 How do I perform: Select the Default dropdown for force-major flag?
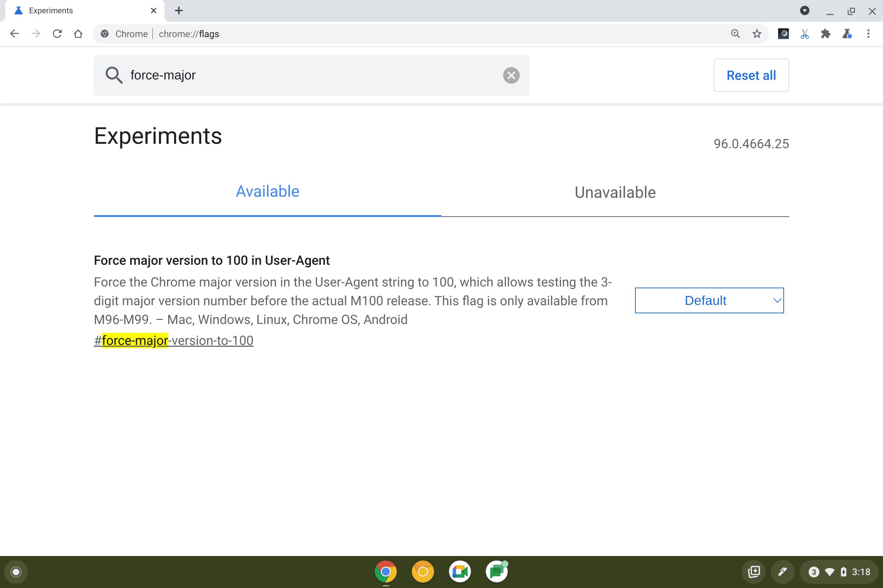pyautogui.click(x=709, y=300)
